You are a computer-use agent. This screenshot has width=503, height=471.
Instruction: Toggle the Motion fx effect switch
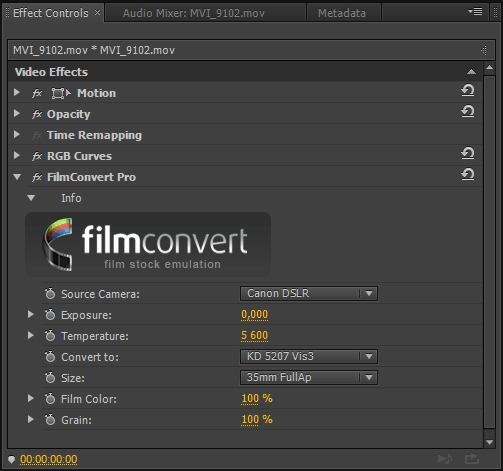[x=37, y=93]
